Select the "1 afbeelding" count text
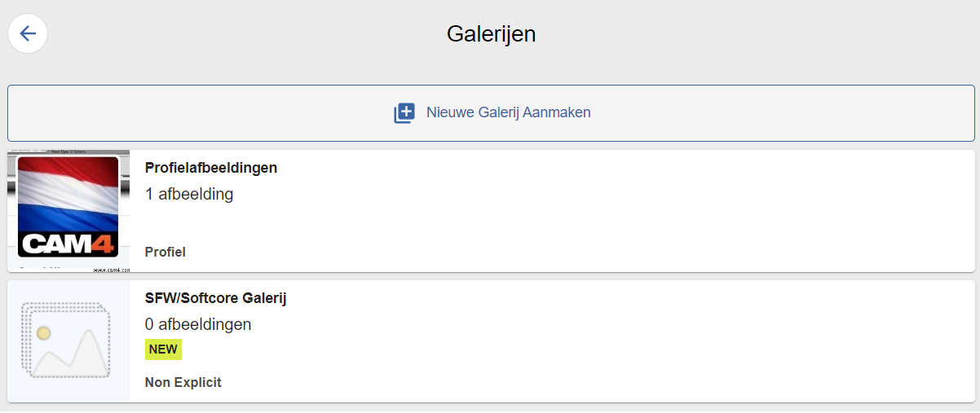The height and width of the screenshot is (413, 980). [x=189, y=195]
